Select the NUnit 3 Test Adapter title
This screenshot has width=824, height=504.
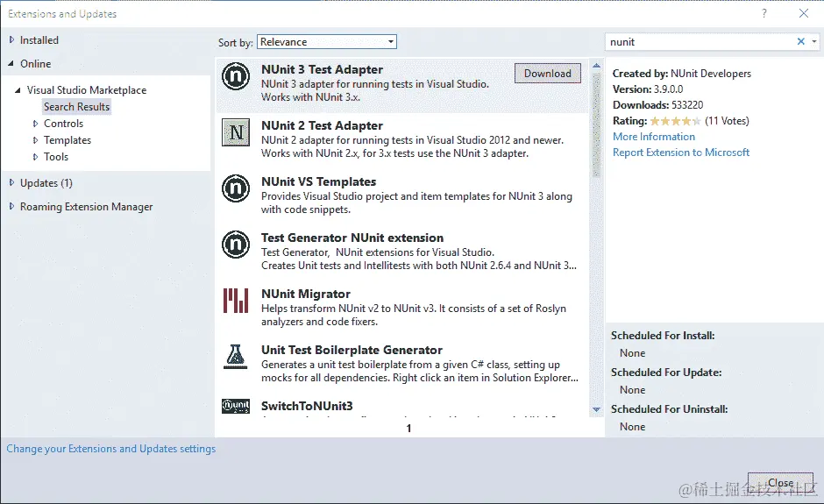click(x=322, y=69)
